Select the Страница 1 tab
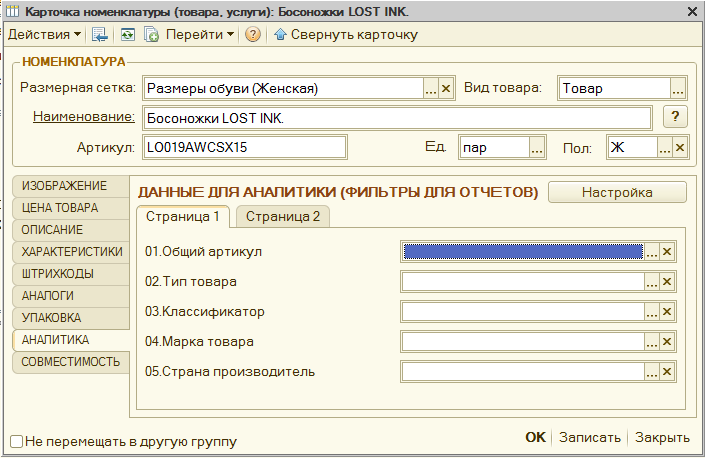 (x=183, y=217)
